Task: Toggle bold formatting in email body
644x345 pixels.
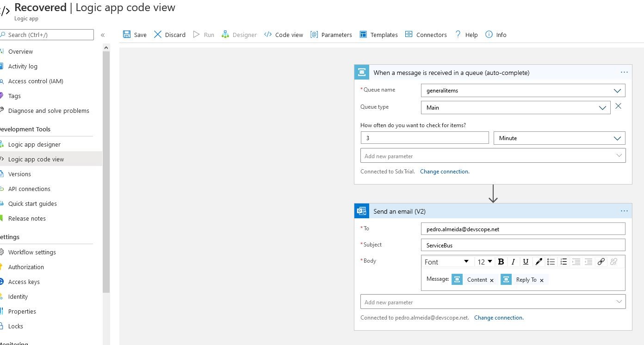Action: 501,262
